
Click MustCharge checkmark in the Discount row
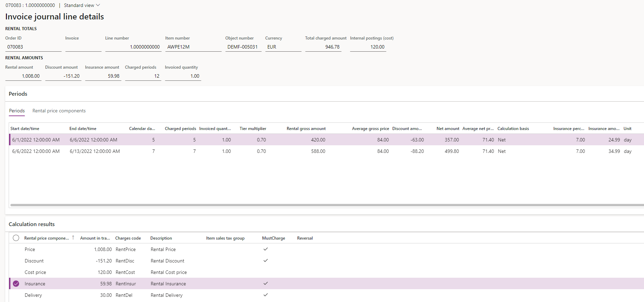pyautogui.click(x=266, y=260)
